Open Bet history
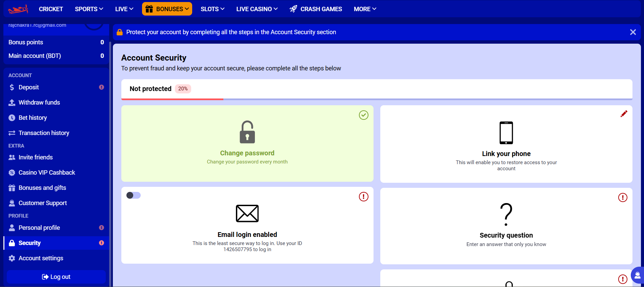The height and width of the screenshot is (287, 644). pyautogui.click(x=56, y=118)
